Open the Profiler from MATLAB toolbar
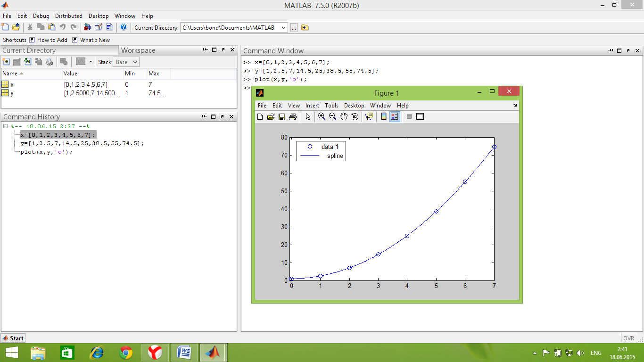Viewport: 644px width, 362px height. (x=109, y=27)
